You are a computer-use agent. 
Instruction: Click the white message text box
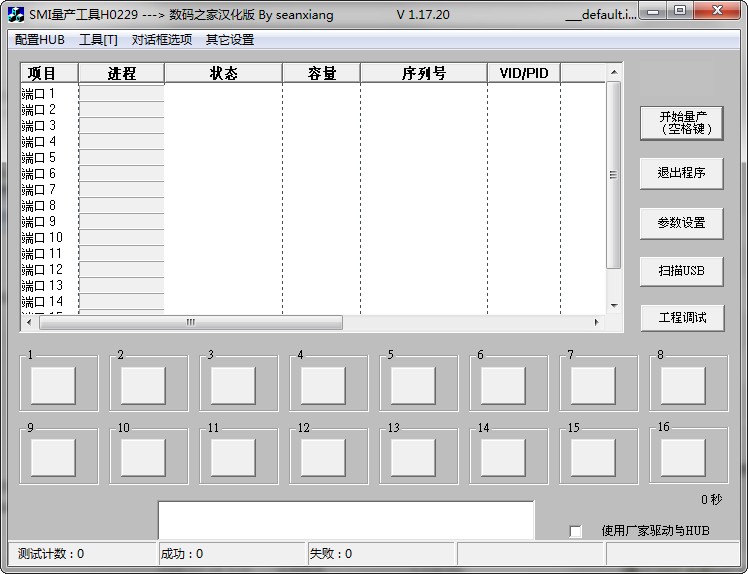(x=346, y=521)
